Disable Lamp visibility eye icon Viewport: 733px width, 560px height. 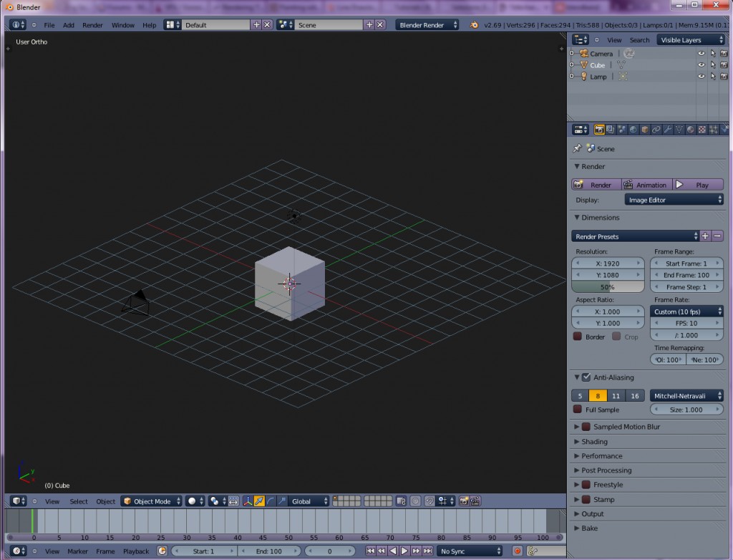pyautogui.click(x=701, y=77)
